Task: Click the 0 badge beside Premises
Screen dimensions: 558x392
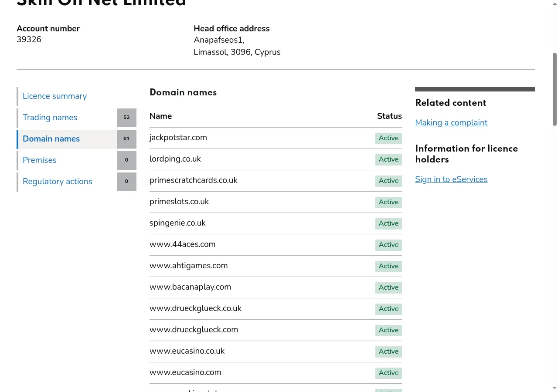Action: tap(126, 160)
